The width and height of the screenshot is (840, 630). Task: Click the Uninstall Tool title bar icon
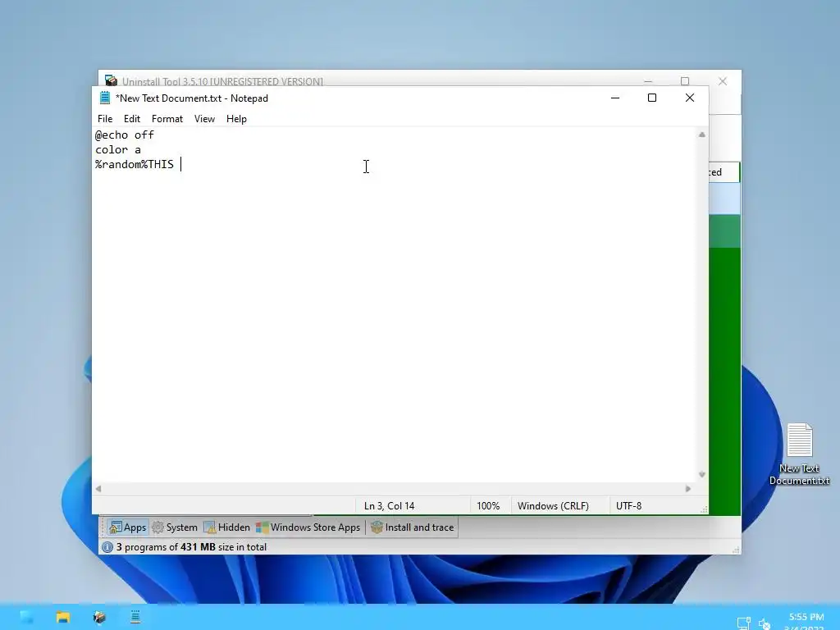[111, 80]
